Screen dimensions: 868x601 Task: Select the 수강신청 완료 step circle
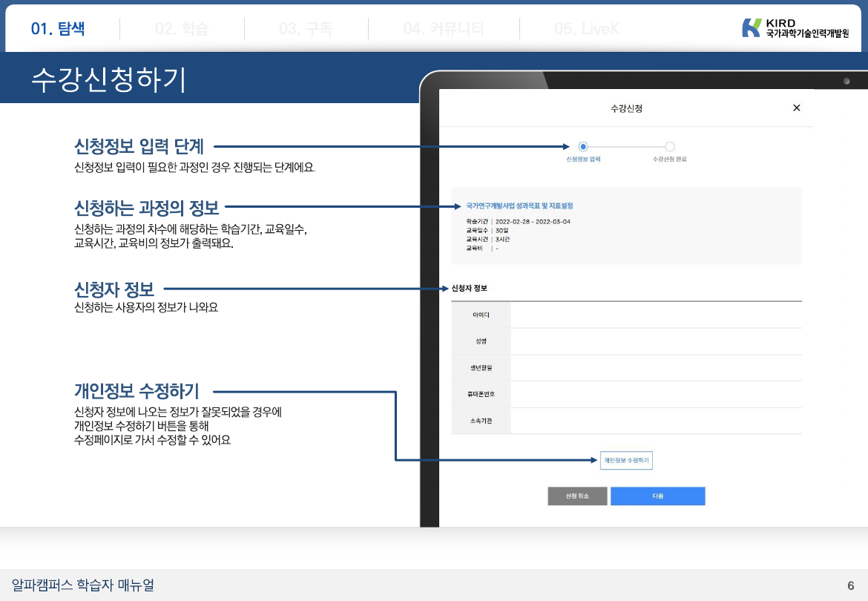point(669,147)
